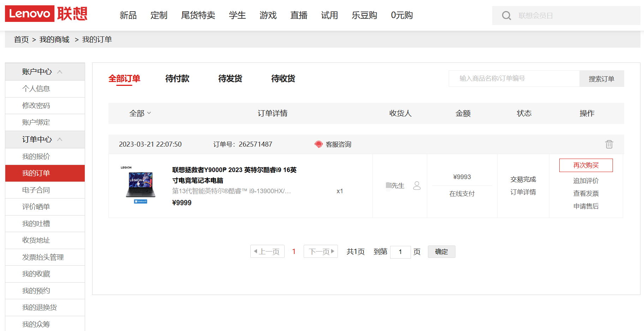
Task: Open the Legion laptop product thumbnail
Action: (141, 185)
